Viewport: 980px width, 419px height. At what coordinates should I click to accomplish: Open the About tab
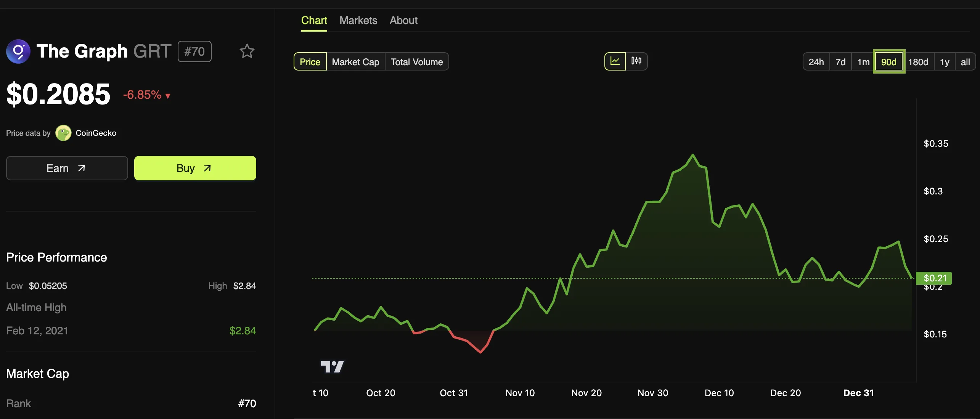tap(403, 20)
